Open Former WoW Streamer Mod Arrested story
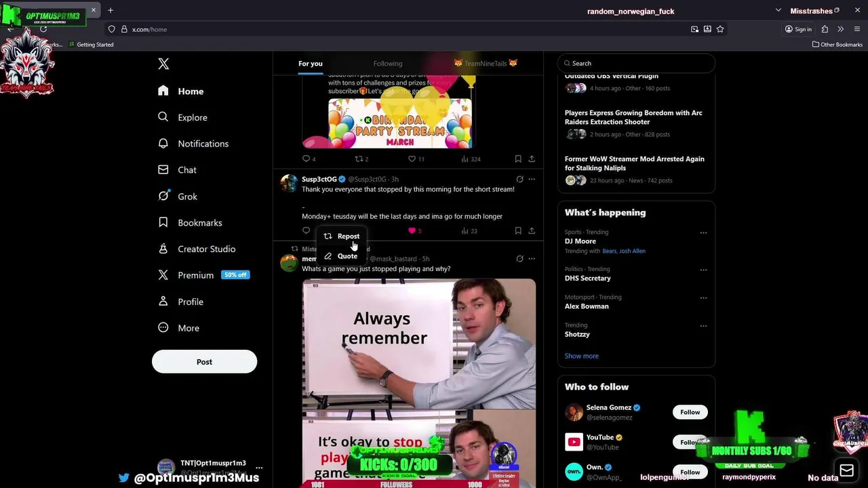The image size is (868, 488). pos(636,169)
